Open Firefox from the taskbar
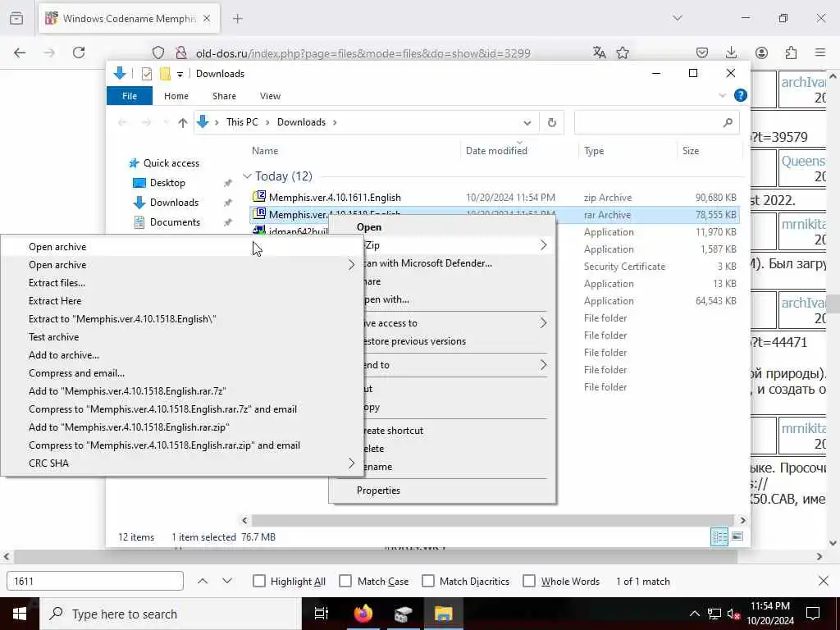Viewport: 840px width, 630px height. [x=363, y=614]
